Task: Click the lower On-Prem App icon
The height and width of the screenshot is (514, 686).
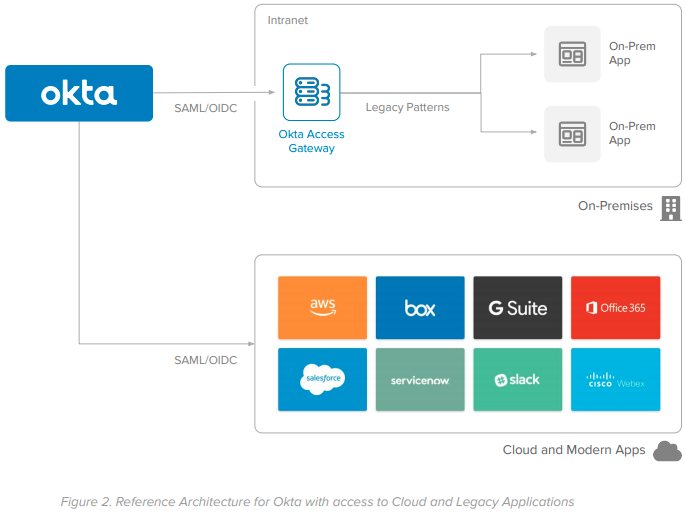Action: click(572, 133)
